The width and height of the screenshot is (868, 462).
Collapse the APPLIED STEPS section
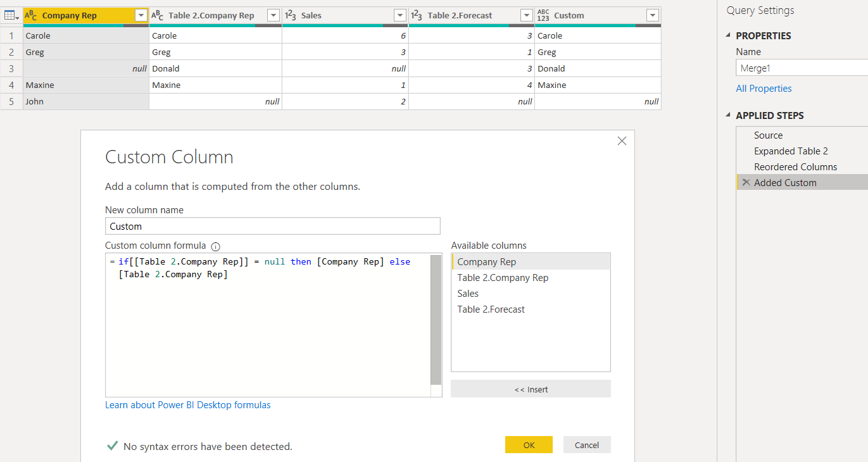click(727, 115)
